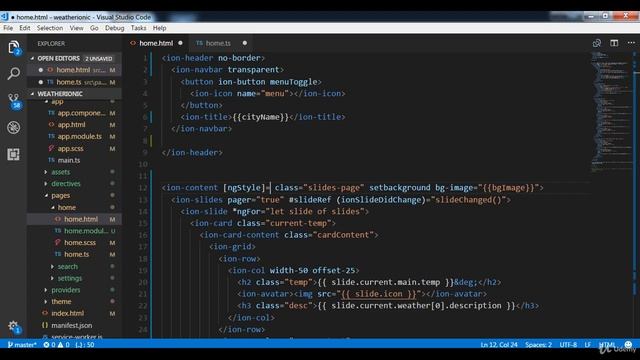The width and height of the screenshot is (640, 360).
Task: Open Source Control view with 58 badge
Action: tap(13, 100)
